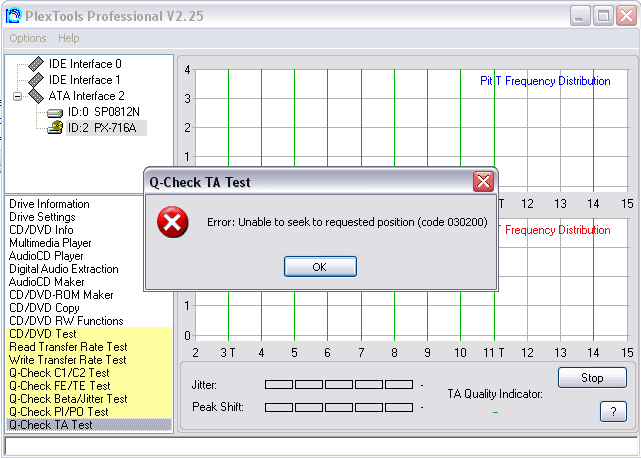Close the PlexTools Professional window
The height and width of the screenshot is (458, 641).
(x=626, y=16)
